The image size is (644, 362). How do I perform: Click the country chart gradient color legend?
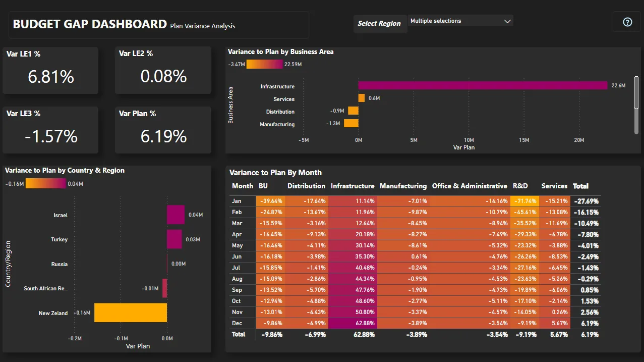(45, 184)
